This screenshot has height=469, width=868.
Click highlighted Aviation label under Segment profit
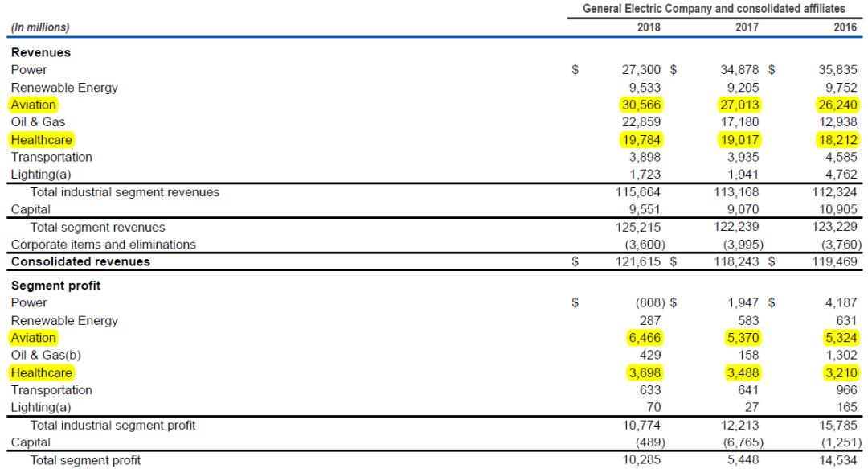point(33,338)
